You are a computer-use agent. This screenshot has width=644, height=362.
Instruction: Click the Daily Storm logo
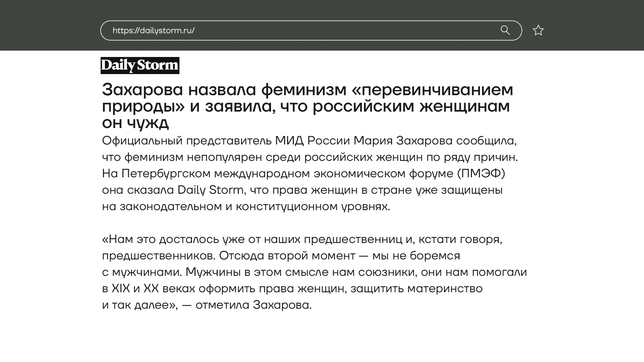(140, 65)
